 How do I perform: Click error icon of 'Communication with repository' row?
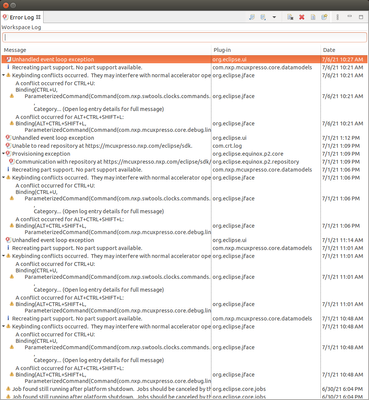pyautogui.click(x=12, y=162)
